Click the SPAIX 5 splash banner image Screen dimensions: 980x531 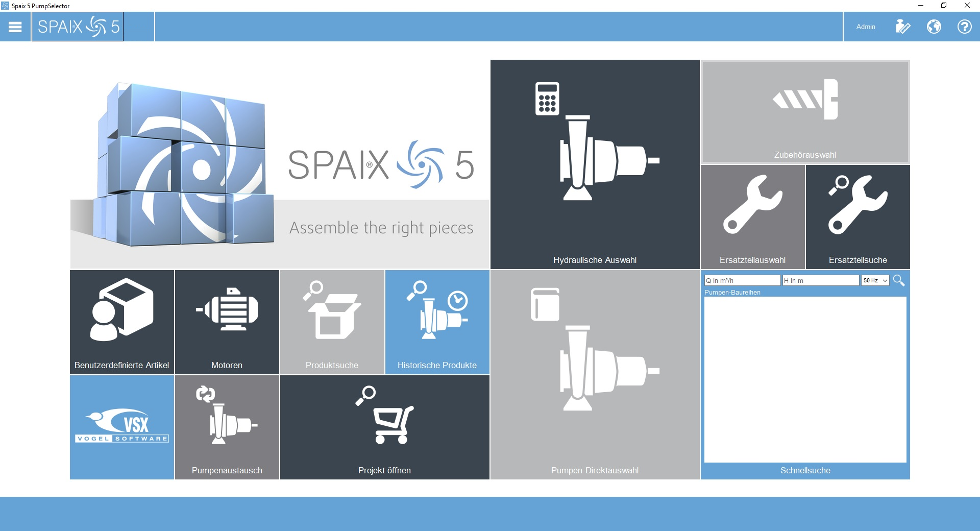coord(280,164)
